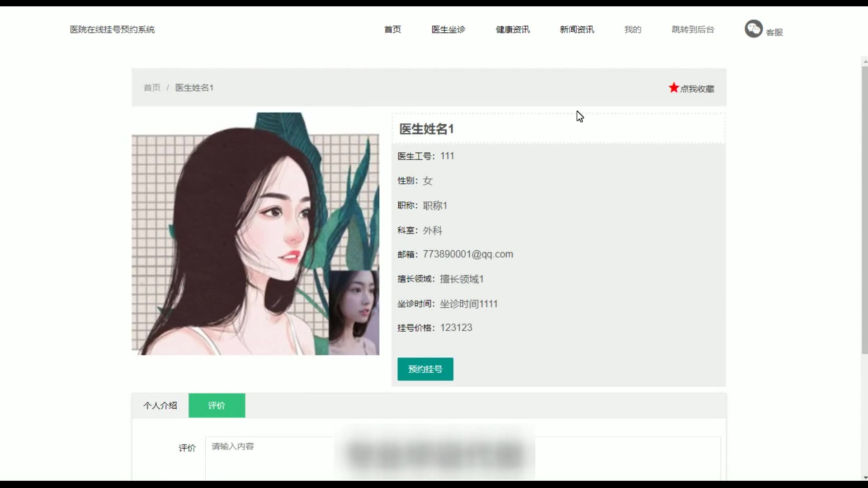Click the 首页 breadcrumb link
868x488 pixels.
point(152,88)
